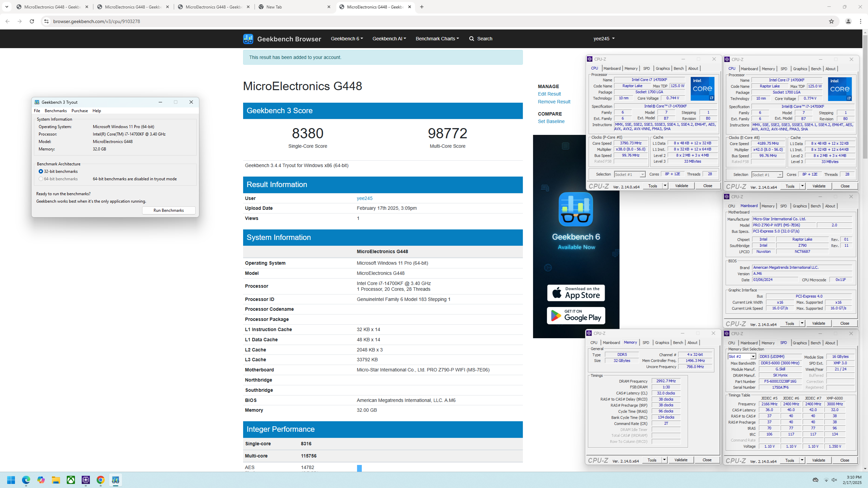Click Close in the SPD CPU-Z window
The width and height of the screenshot is (868, 488).
coord(845,460)
